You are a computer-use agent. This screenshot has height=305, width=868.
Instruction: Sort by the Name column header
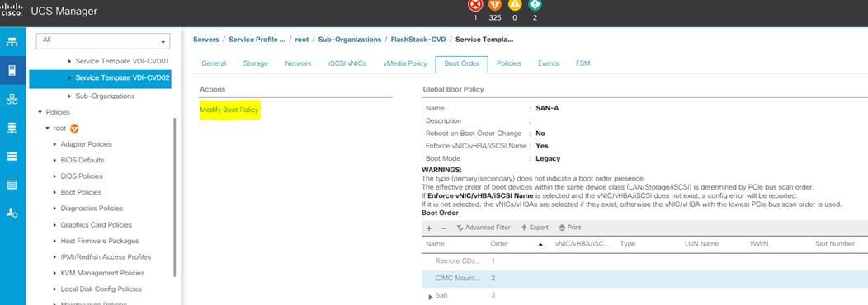pyautogui.click(x=435, y=244)
